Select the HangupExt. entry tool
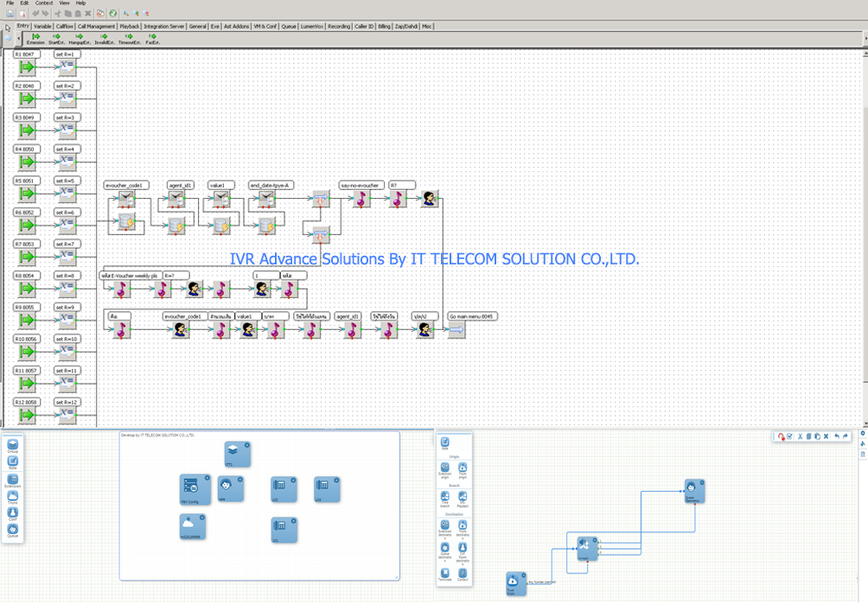This screenshot has width=868, height=604. (x=80, y=39)
